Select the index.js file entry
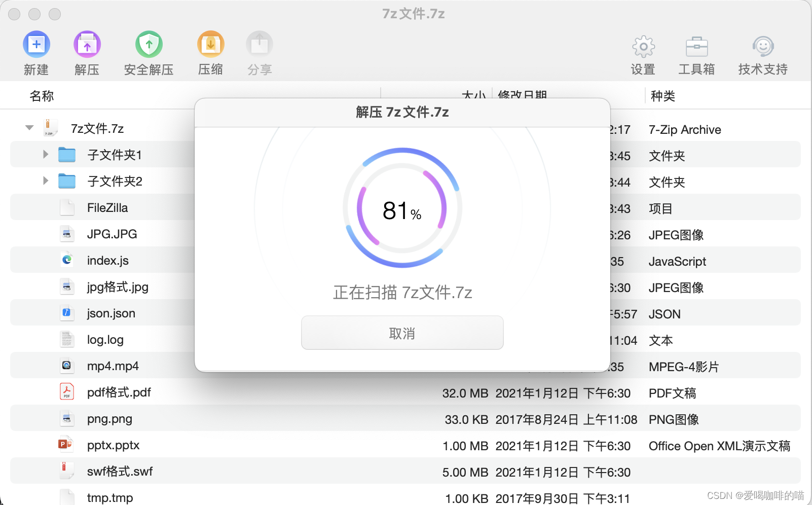This screenshot has height=505, width=812. 107,261
